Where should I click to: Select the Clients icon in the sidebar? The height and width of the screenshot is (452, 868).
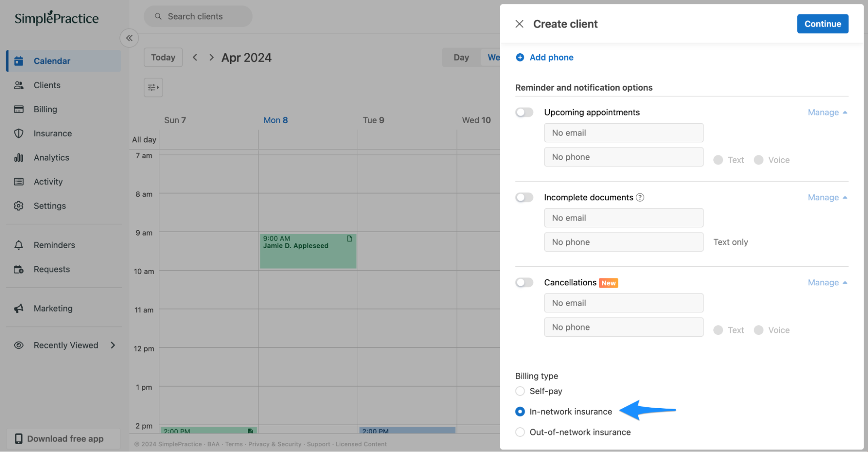coord(19,85)
